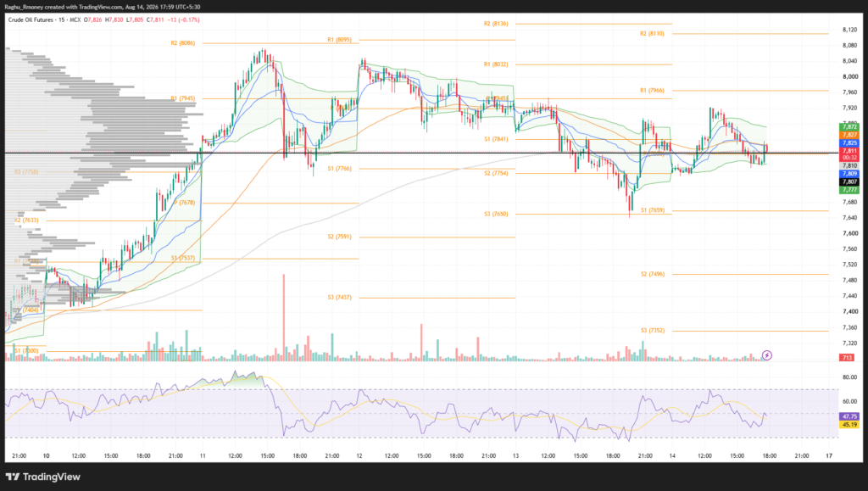The height and width of the screenshot is (491, 868).
Task: Click date 11 on time axis
Action: coord(203,456)
